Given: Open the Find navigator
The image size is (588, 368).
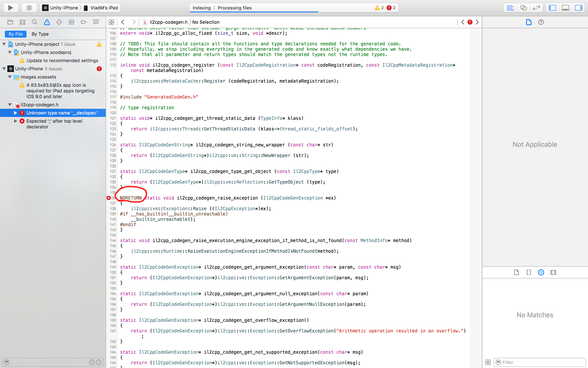Looking at the screenshot, I should (x=35, y=22).
